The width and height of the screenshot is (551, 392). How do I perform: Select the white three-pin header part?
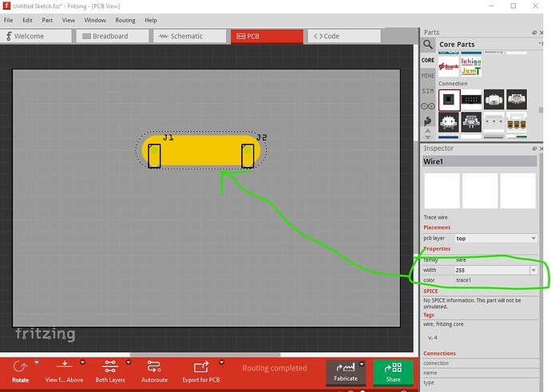click(x=494, y=122)
